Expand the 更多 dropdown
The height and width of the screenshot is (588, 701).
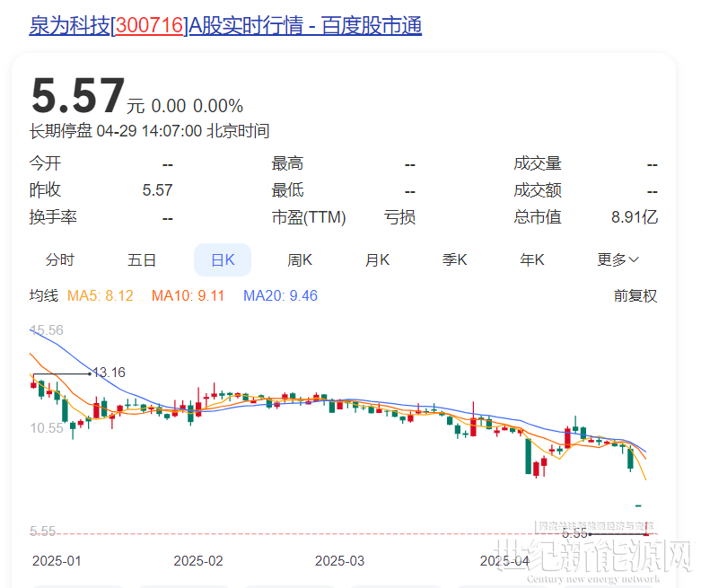618,259
